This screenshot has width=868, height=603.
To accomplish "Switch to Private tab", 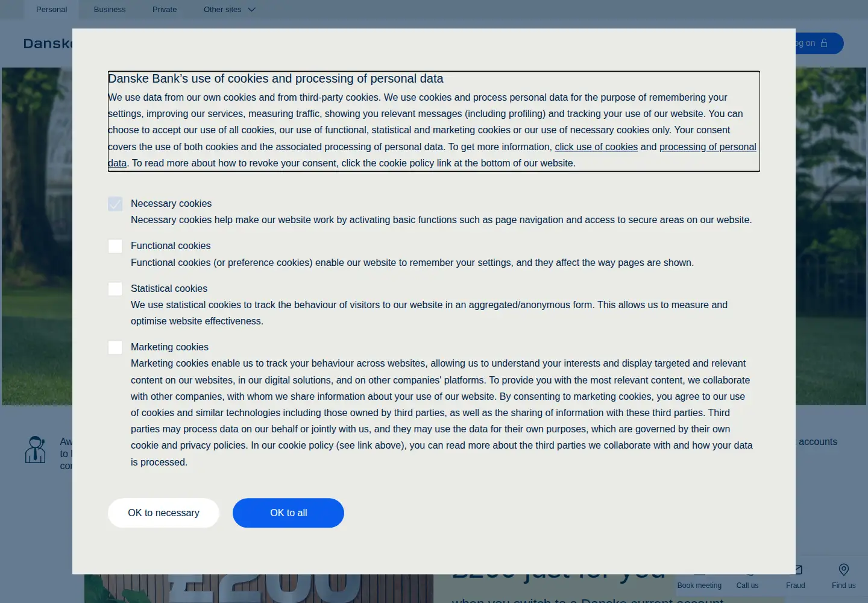I will [x=165, y=9].
